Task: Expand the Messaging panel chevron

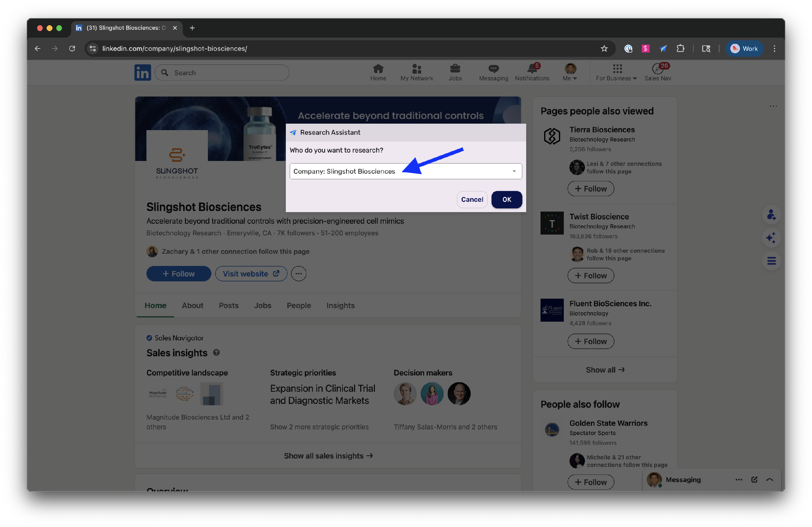Action: 769,479
